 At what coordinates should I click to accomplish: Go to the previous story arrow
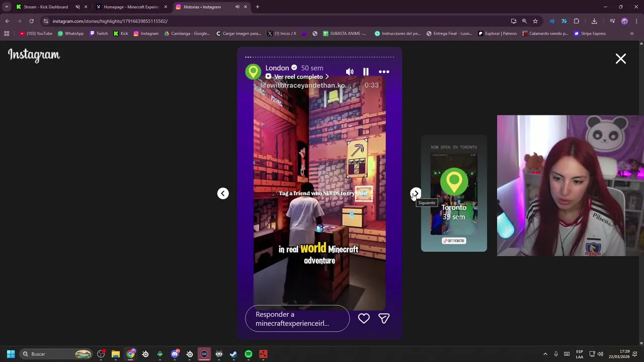(x=223, y=194)
